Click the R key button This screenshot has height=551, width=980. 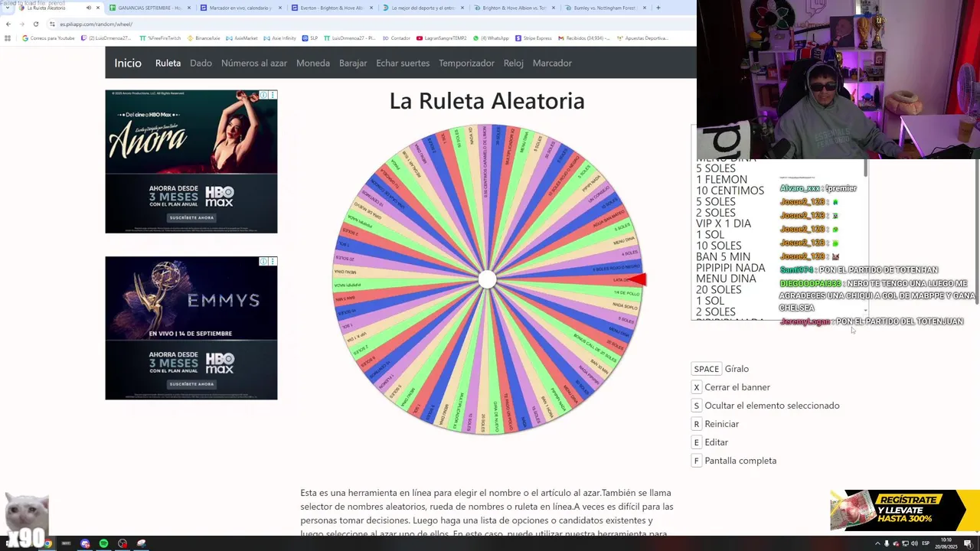tap(696, 424)
